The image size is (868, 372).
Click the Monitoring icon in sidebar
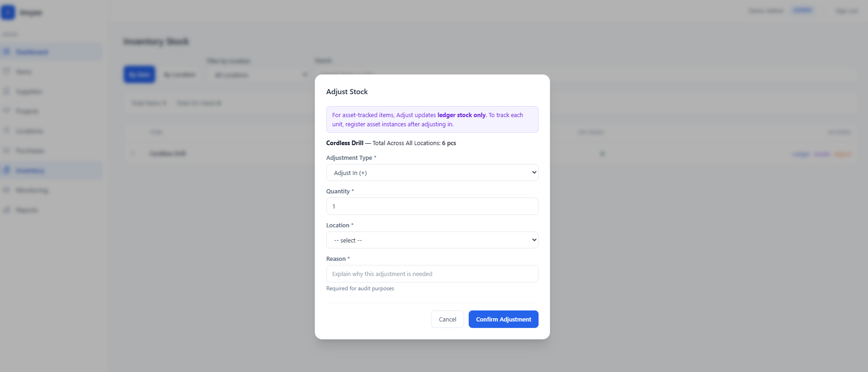click(7, 190)
